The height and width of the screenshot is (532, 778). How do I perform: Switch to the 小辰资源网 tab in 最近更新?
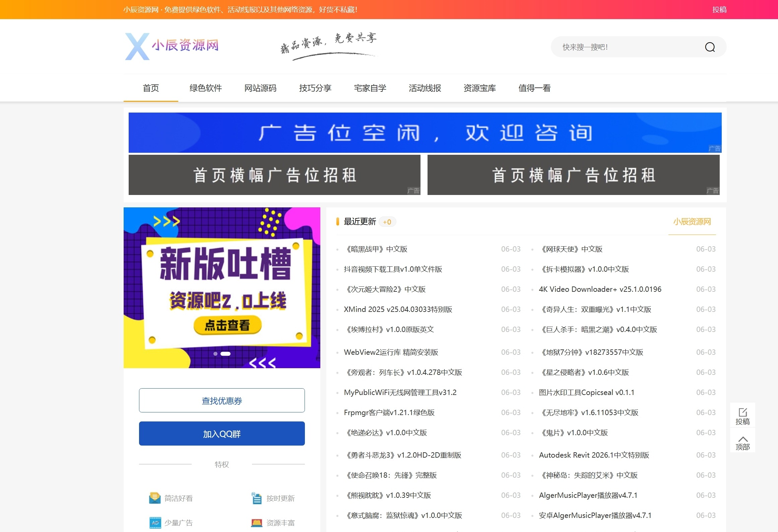click(692, 221)
